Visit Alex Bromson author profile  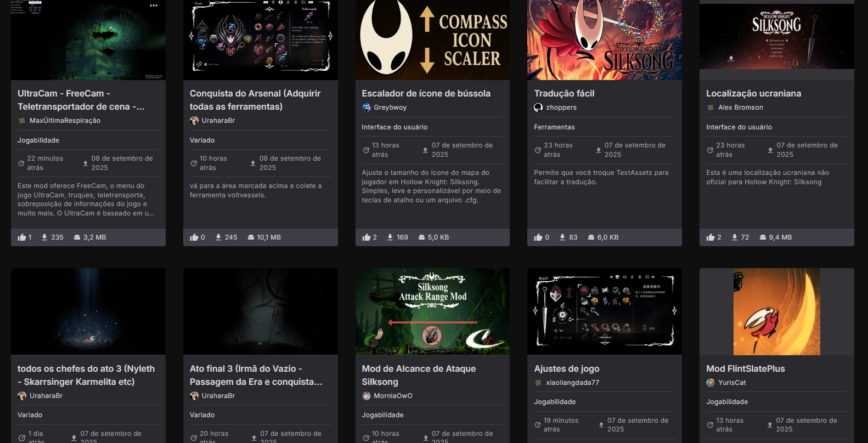click(741, 107)
